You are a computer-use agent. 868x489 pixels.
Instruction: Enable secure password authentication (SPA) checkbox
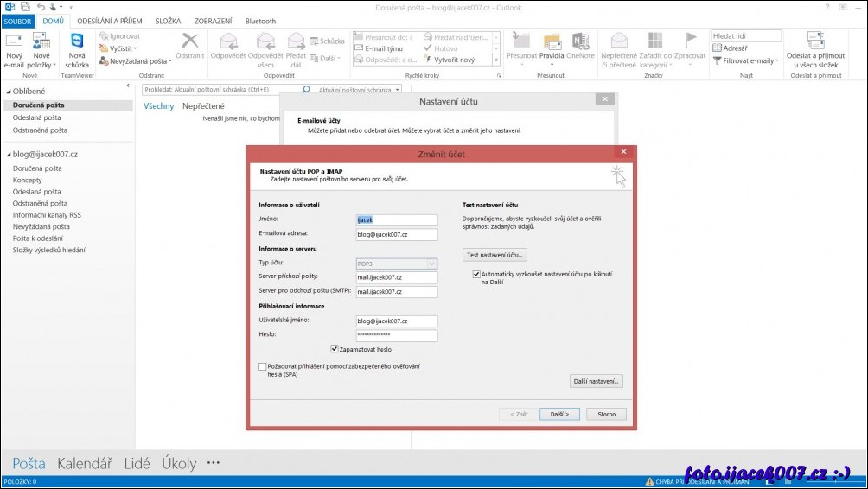tap(263, 366)
